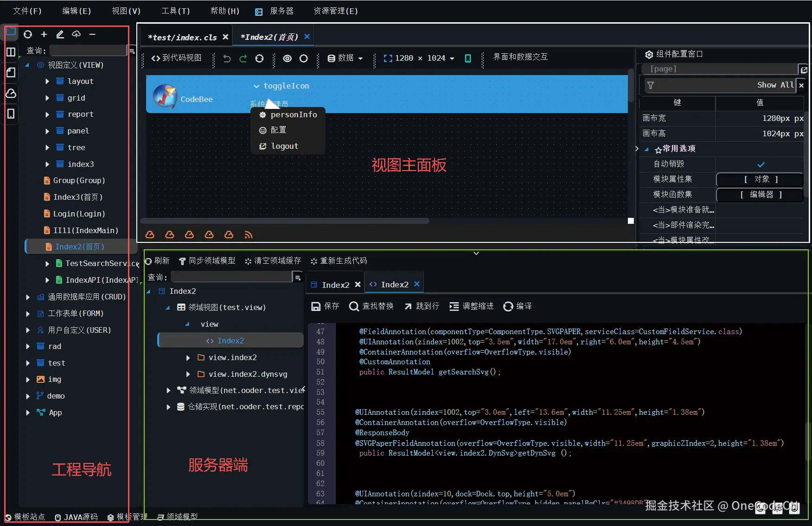Collapse the View Definition (VIEW) node
This screenshot has height=526, width=812.
pyautogui.click(x=27, y=65)
